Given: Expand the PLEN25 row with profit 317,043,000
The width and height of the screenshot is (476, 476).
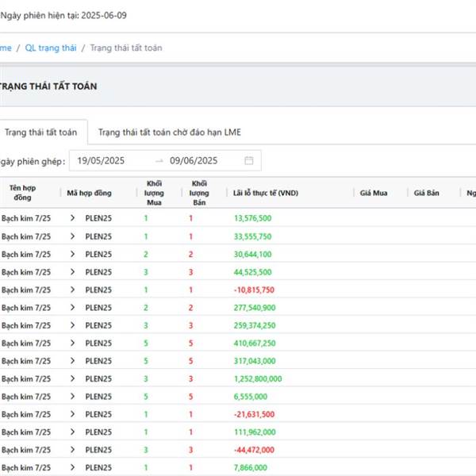Looking at the screenshot, I should 72,361.
